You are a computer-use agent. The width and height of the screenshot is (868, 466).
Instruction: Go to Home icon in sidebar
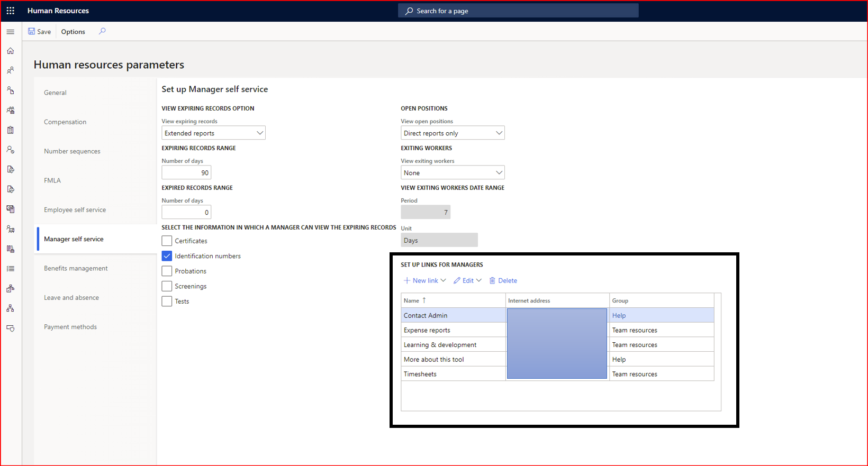coord(10,51)
